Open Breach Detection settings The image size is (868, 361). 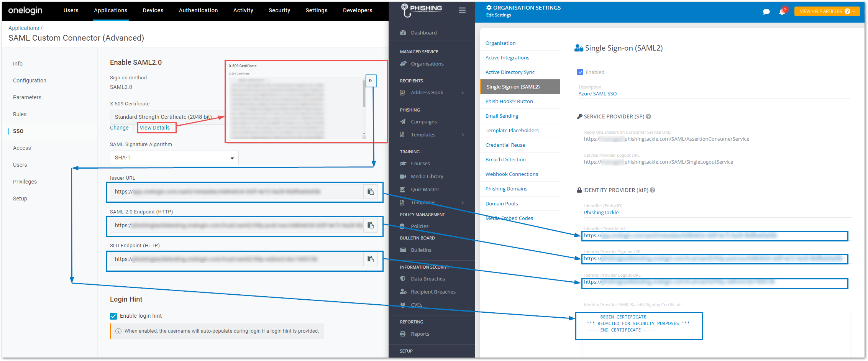[505, 159]
